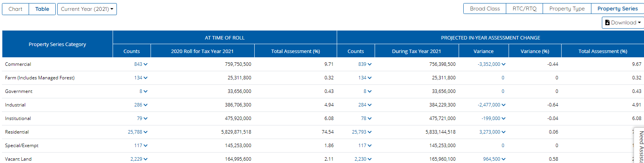This screenshot has width=644, height=163.
Task: Expand Government roll count 8
Action: point(144,91)
